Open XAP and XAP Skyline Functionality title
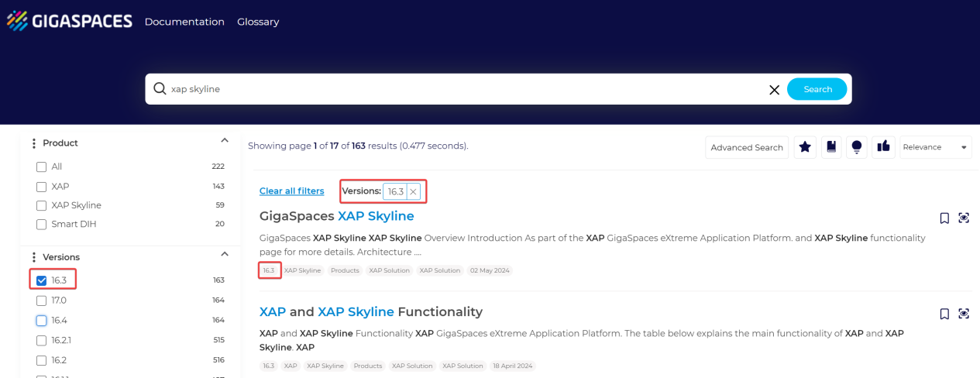The height and width of the screenshot is (378, 980). tap(371, 311)
